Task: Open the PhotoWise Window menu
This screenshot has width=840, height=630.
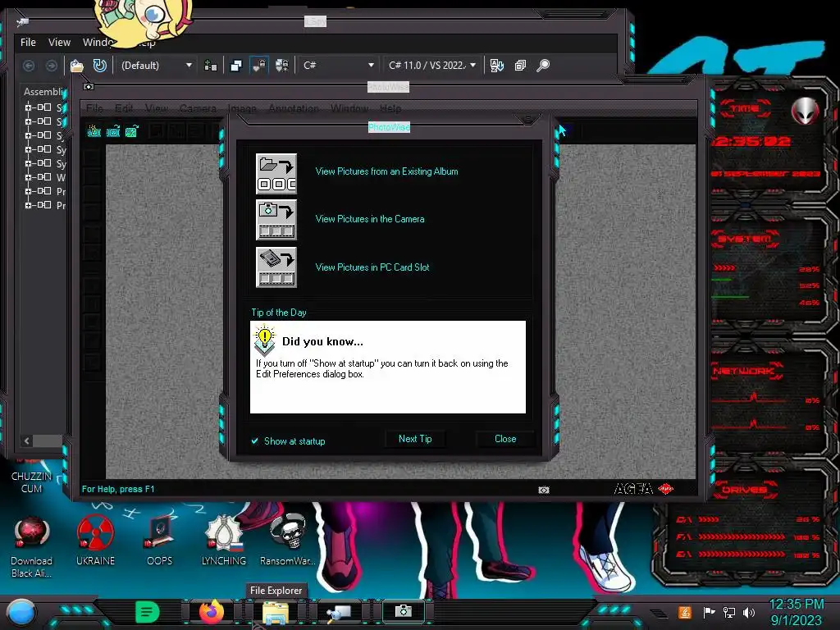Action: (x=349, y=109)
